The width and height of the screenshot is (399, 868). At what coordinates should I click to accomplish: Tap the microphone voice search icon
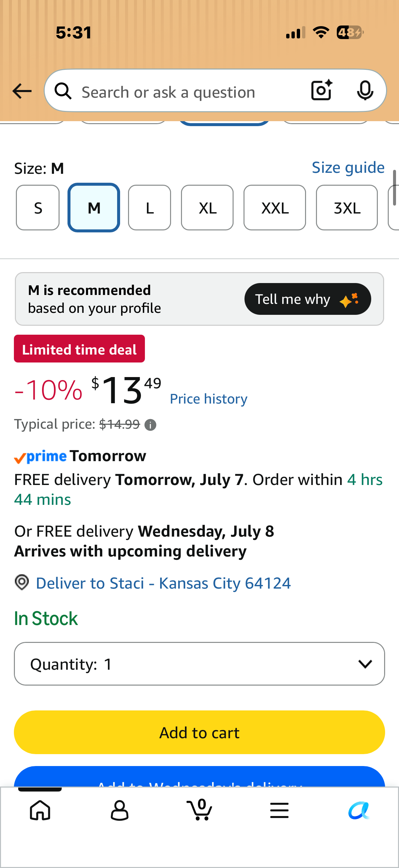365,91
